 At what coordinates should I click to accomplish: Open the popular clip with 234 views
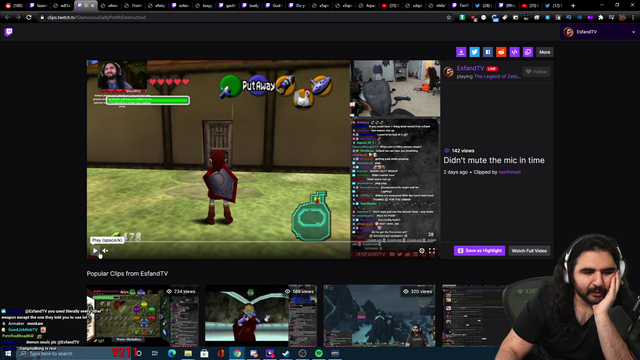tap(142, 316)
